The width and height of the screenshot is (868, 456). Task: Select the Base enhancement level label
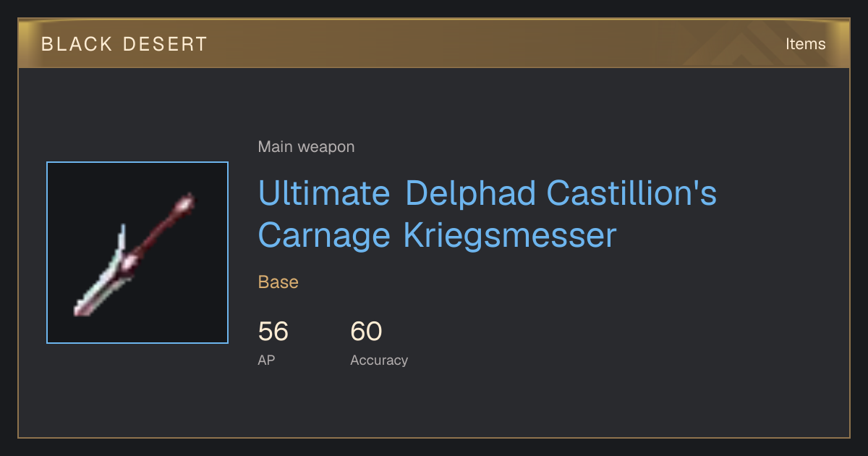278,282
